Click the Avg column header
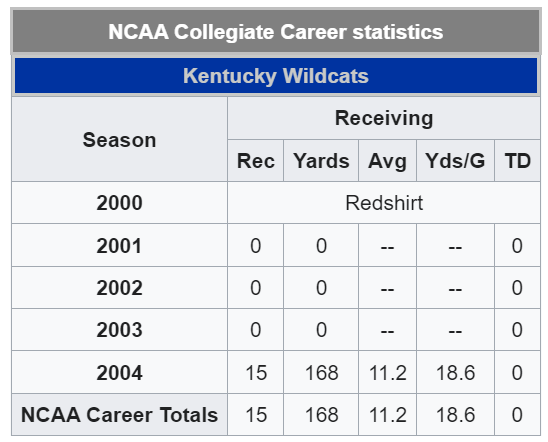 [x=387, y=161]
